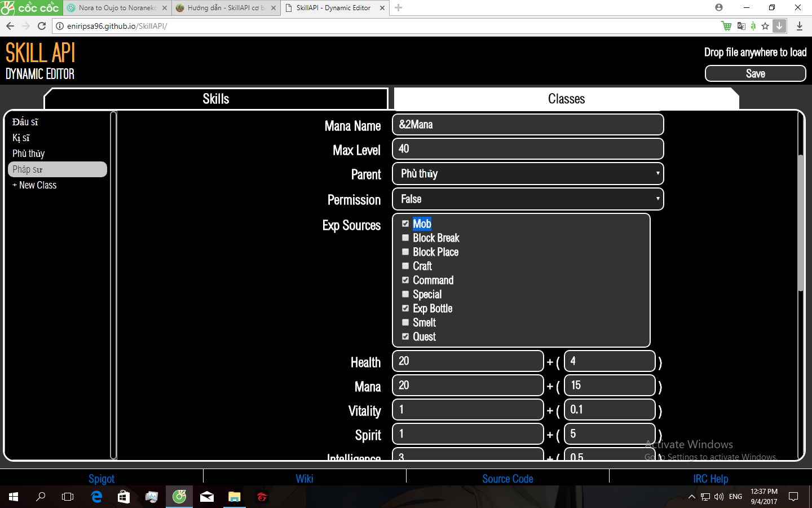Open the network status tray icon
Image resolution: width=812 pixels, height=508 pixels.
705,497
